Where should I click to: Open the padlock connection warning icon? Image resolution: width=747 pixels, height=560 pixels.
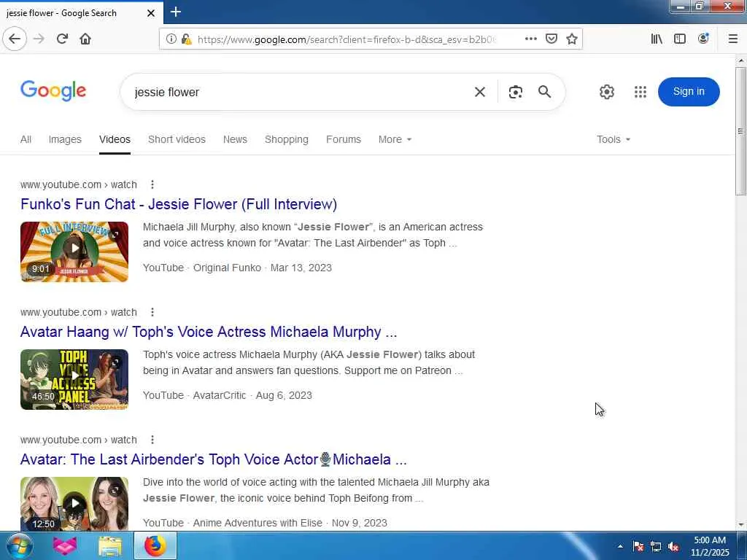[186, 39]
